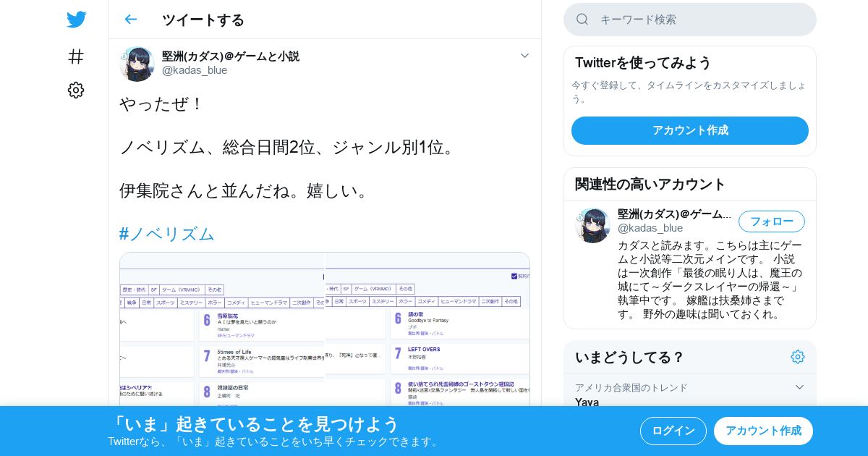The image size is (868, 456).
Task: Open the Settings gear in left sidebar
Action: pos(76,90)
